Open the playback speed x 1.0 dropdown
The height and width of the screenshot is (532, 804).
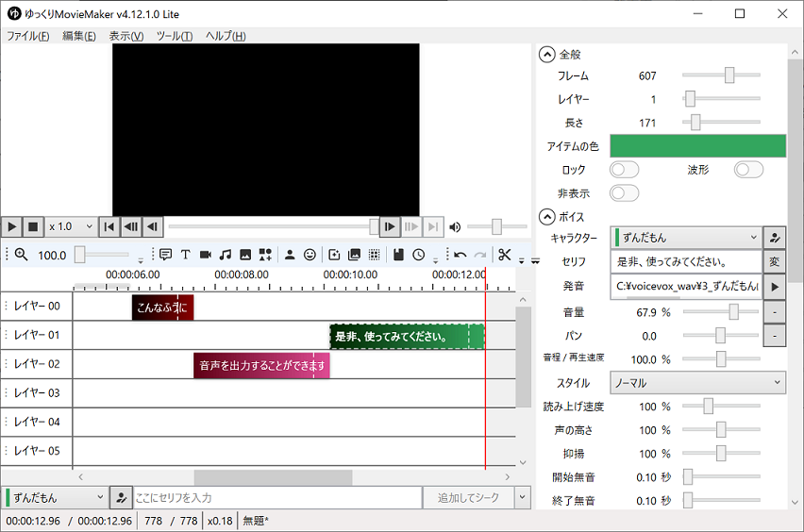click(x=71, y=226)
